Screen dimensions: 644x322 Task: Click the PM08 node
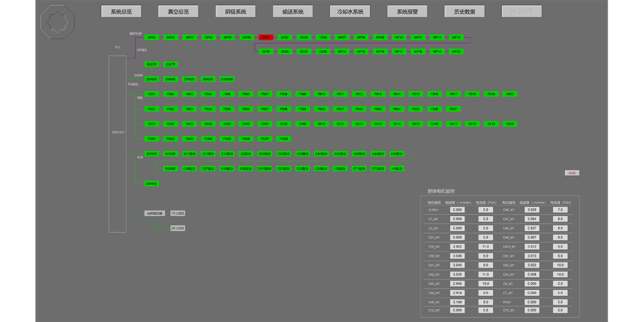284,139
